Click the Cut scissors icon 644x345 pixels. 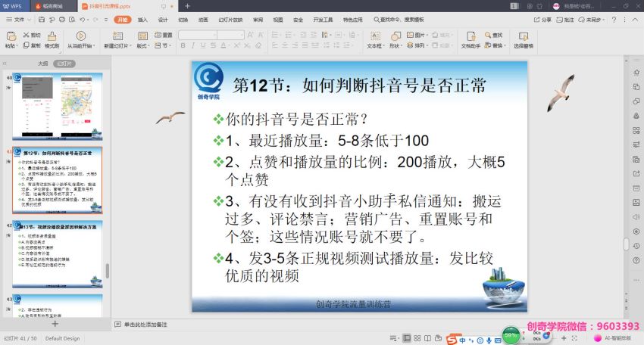tap(27, 36)
